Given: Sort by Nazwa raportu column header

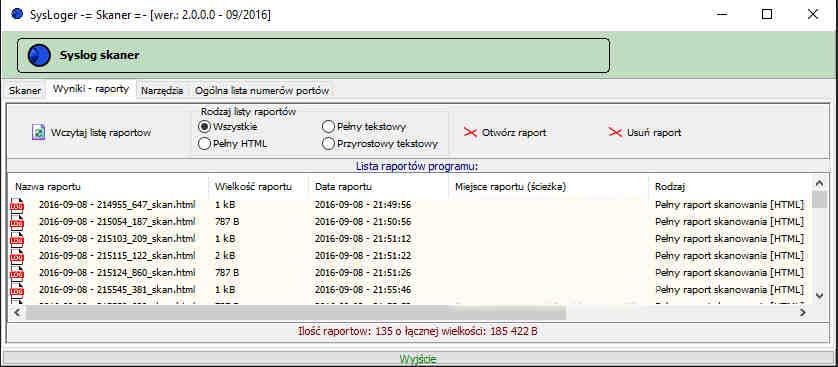Looking at the screenshot, I should click(x=108, y=187).
